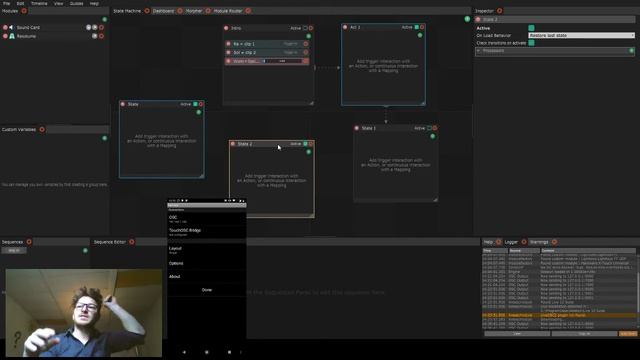Add a processor to State 1 node
Screen dimensions: 640x360
click(433, 136)
